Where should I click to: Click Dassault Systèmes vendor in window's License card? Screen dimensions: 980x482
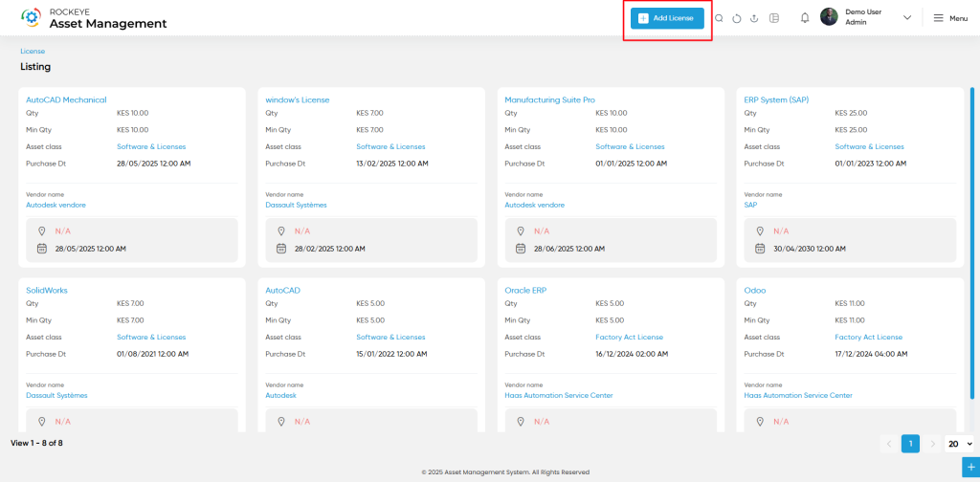pyautogui.click(x=297, y=205)
